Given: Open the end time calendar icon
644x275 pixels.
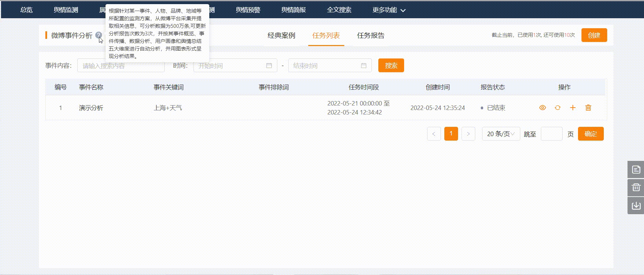Looking at the screenshot, I should pyautogui.click(x=364, y=65).
